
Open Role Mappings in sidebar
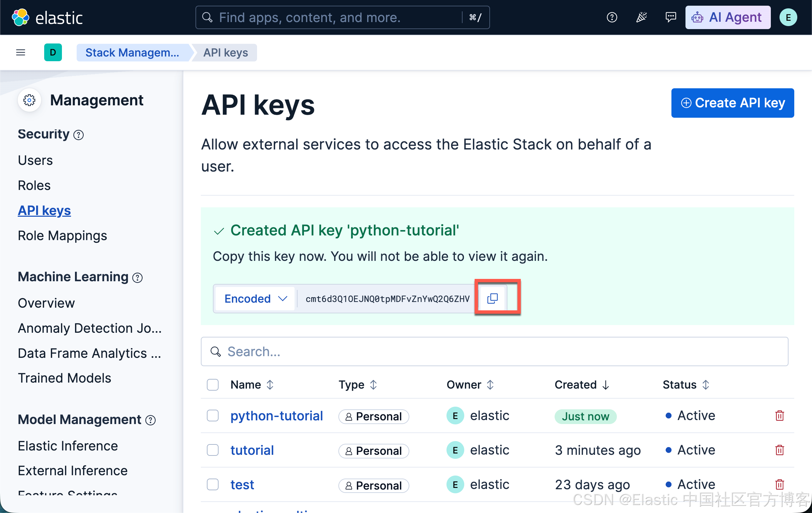(62, 236)
